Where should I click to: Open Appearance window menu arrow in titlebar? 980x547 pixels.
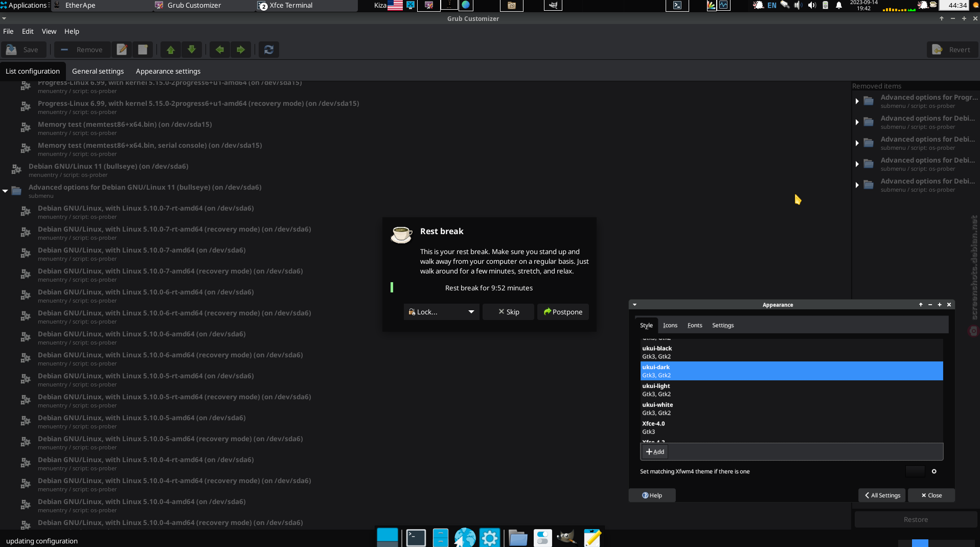tap(635, 305)
